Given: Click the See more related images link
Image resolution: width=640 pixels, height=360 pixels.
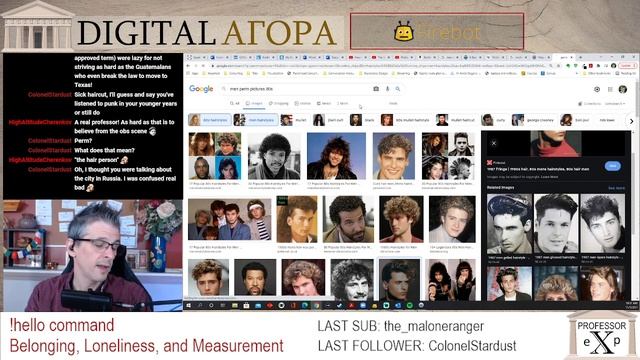Looking at the screenshot, I should pos(616,188).
